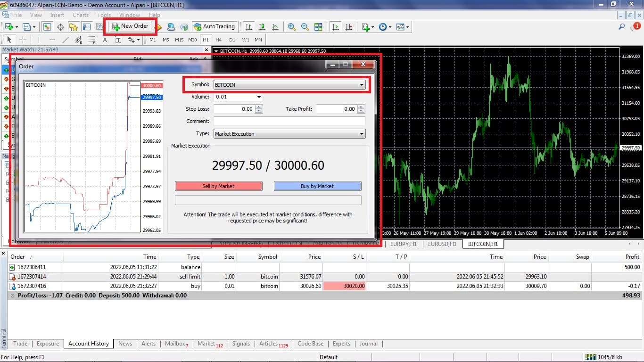This screenshot has width=644, height=362.
Task: Adjust the Take Profit spinner arrows
Action: (x=361, y=109)
